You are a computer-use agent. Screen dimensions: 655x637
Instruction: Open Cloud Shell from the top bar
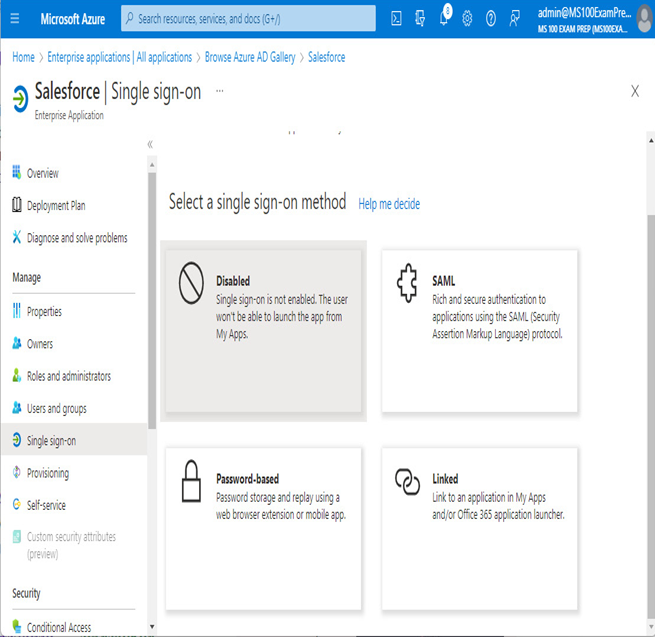point(396,18)
